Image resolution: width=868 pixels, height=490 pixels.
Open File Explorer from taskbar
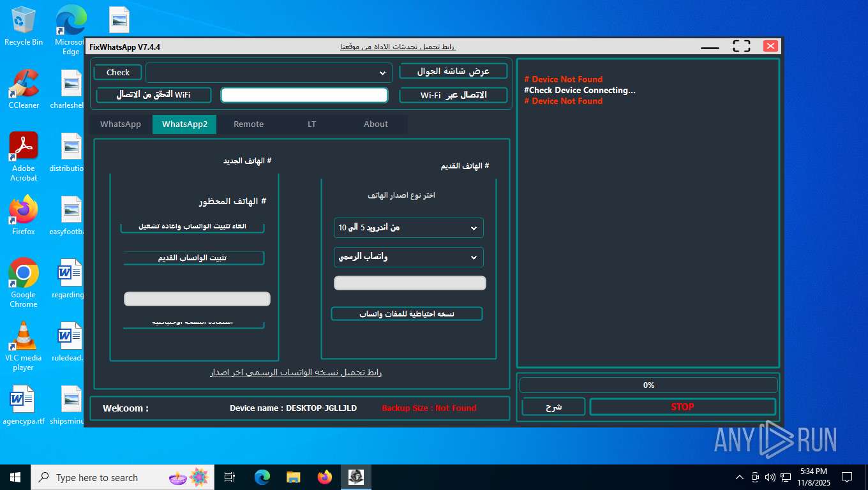[x=294, y=477]
